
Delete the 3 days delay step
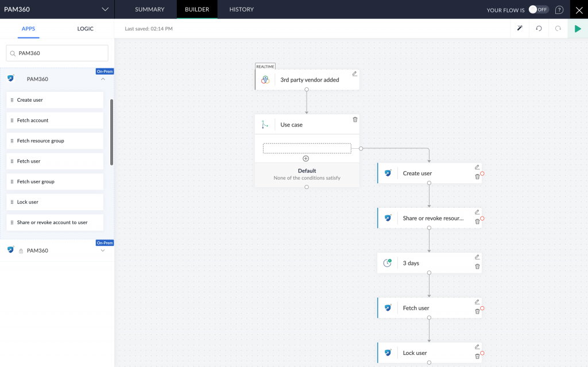[x=477, y=266]
